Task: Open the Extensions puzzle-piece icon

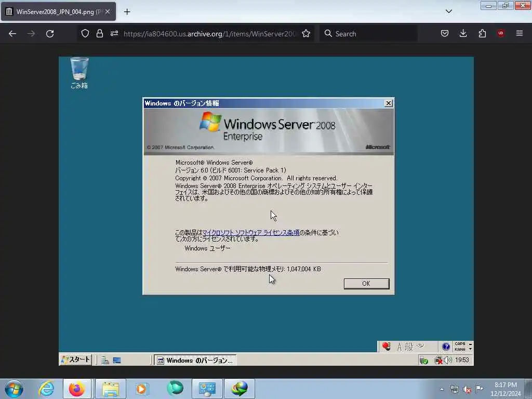Action: (482, 33)
